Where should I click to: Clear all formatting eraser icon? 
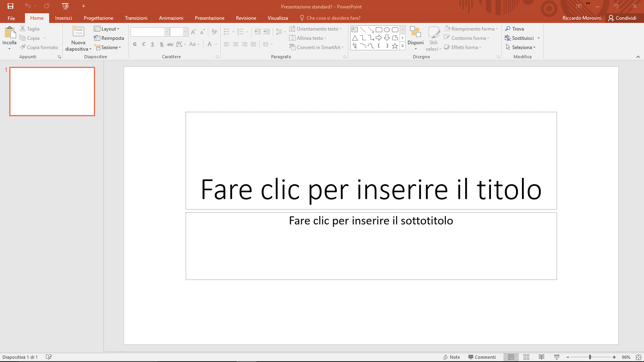[214, 32]
